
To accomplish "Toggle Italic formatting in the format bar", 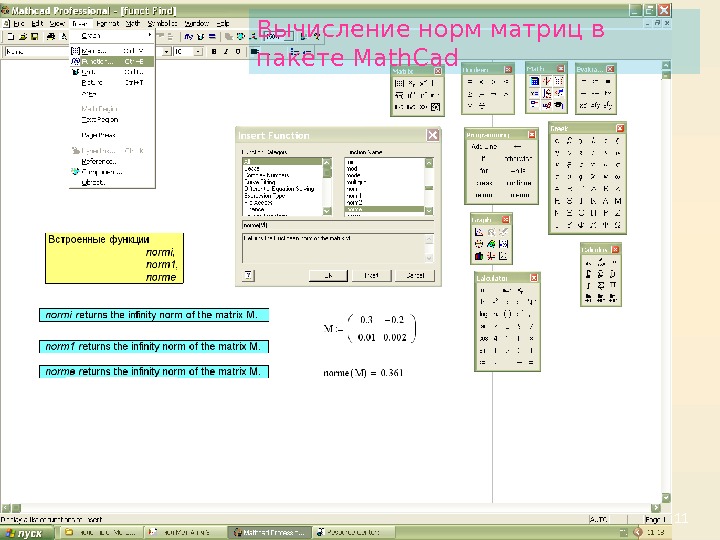I will (226, 51).
